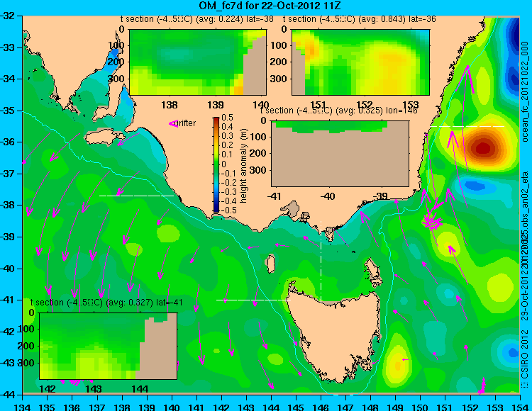
Task: Click the white dashed section line at 36S
Action: 467,126
